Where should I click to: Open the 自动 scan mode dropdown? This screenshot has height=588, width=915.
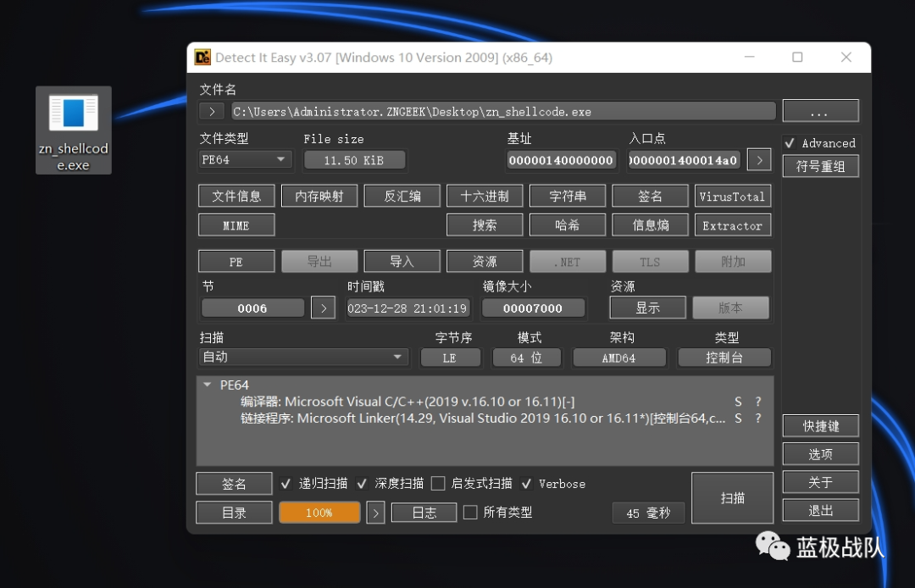coord(303,357)
